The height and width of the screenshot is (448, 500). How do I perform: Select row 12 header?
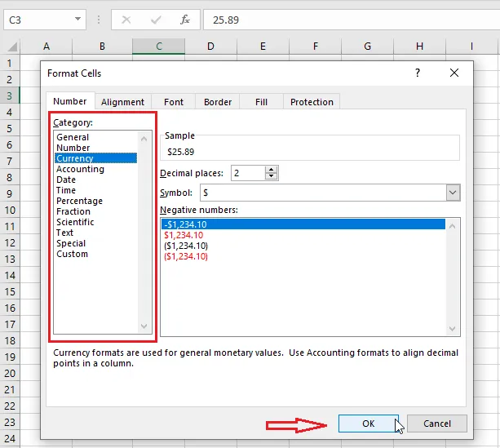pyautogui.click(x=10, y=243)
